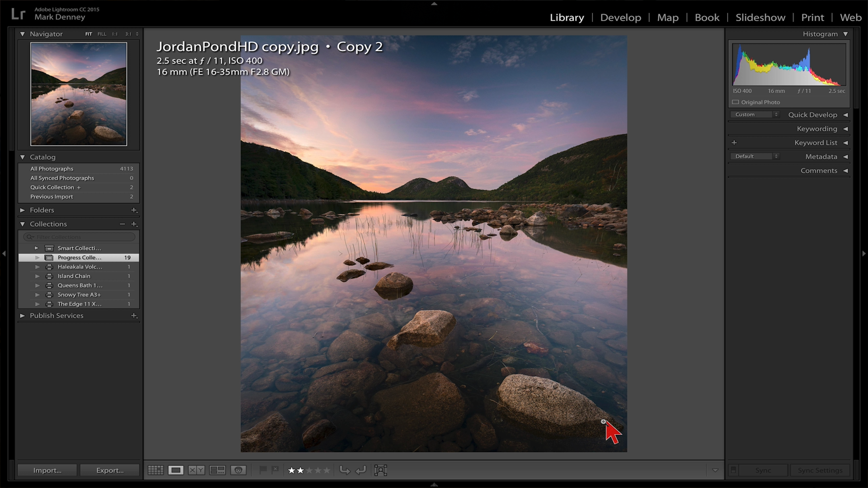The image size is (868, 488).
Task: Rotate photo clockwise
Action: pyautogui.click(x=361, y=470)
